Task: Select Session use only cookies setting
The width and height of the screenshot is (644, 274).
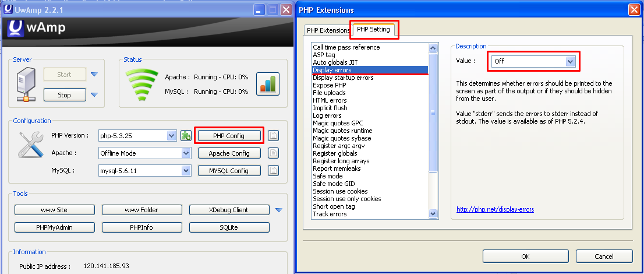Action: pyautogui.click(x=370, y=199)
